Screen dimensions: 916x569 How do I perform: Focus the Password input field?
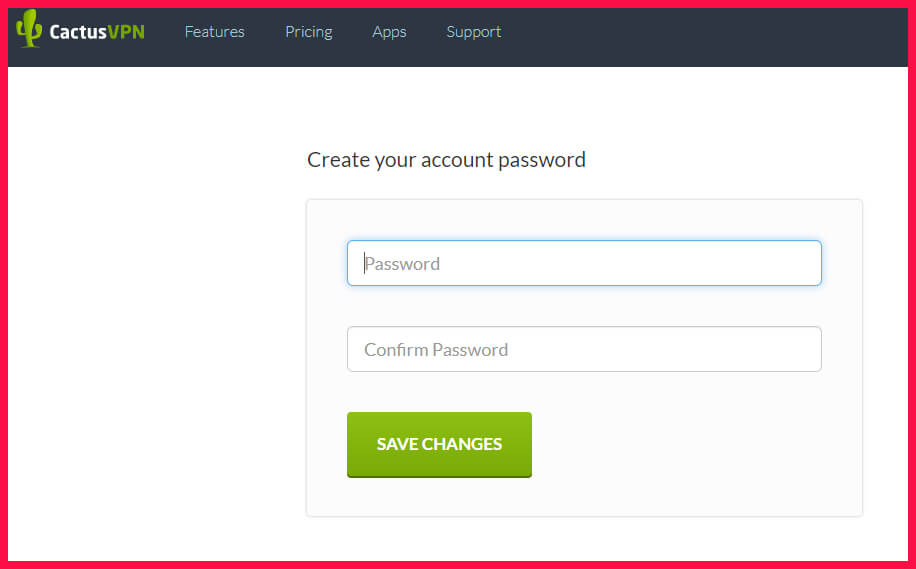[584, 263]
